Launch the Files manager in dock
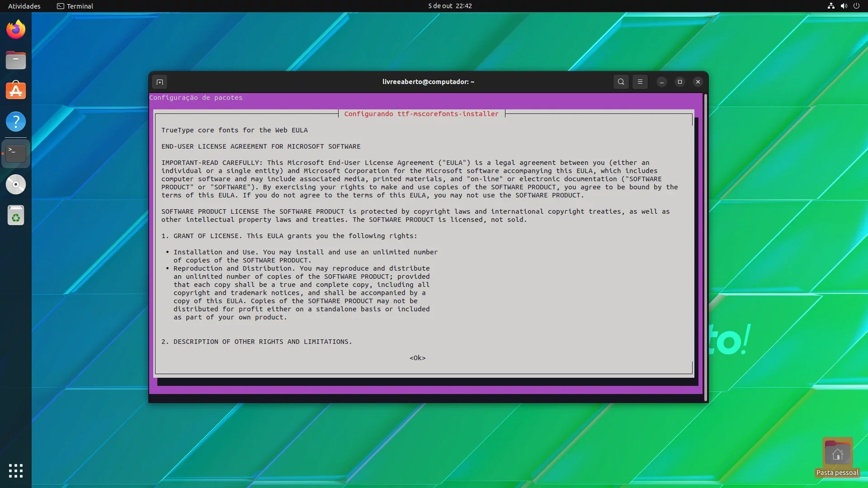This screenshot has width=868, height=488. [x=16, y=60]
